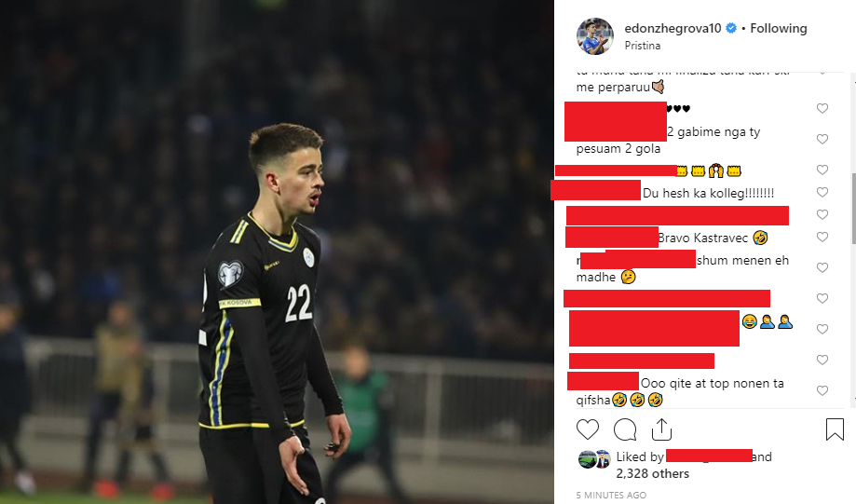The width and height of the screenshot is (856, 504).
Task: Like the 'Bravo Kastravec' comment
Action: [x=822, y=237]
